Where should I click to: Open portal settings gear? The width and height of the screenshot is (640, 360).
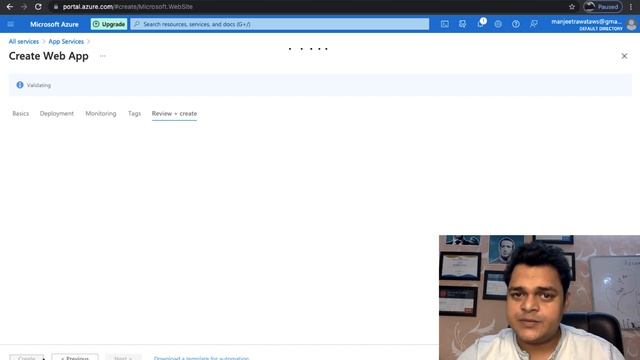[498, 24]
